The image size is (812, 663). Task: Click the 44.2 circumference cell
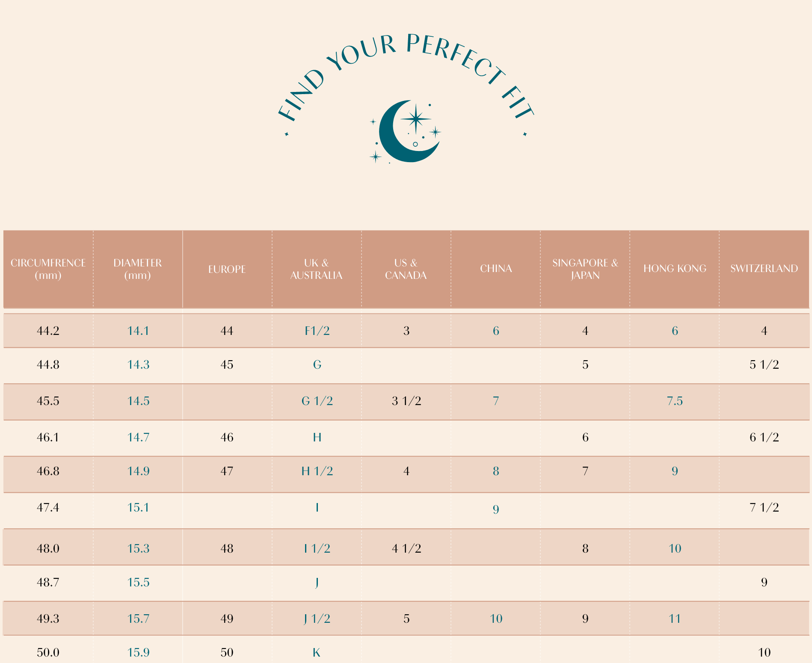tap(48, 331)
